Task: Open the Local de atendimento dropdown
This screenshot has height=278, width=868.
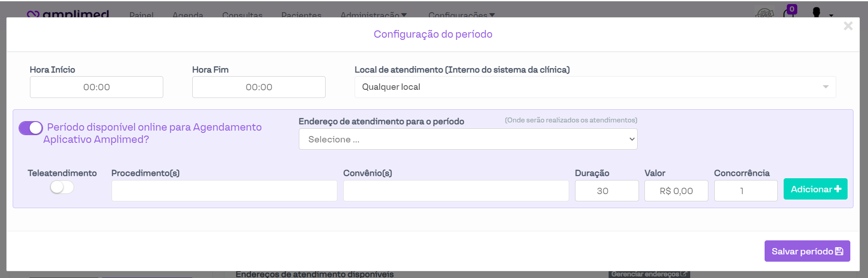Action: (x=595, y=87)
